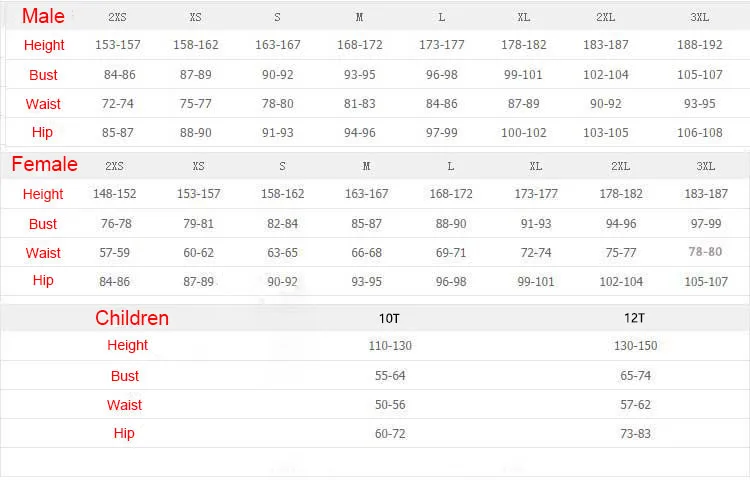
Task: Select the Children 10T column header
Action: pos(389,319)
